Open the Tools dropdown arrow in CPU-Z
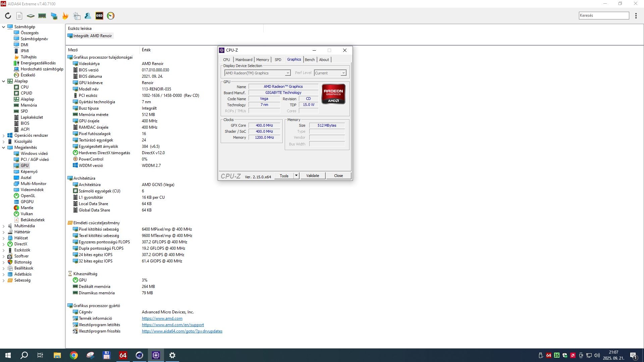The image size is (644, 362). click(x=296, y=176)
